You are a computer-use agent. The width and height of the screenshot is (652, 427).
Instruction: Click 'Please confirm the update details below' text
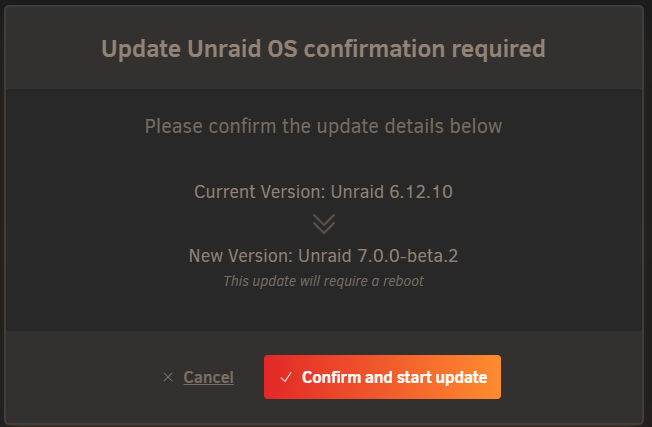tap(324, 126)
